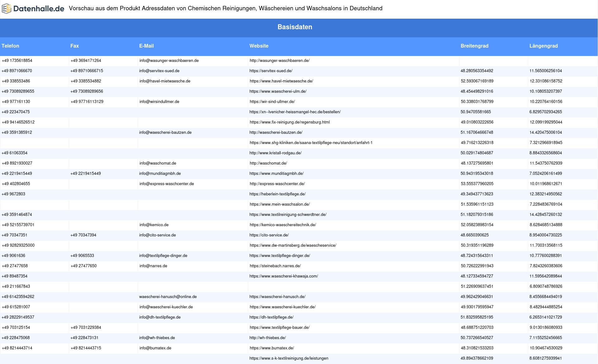
Task: Open https://cito-service.de/ website
Action: 269,235
